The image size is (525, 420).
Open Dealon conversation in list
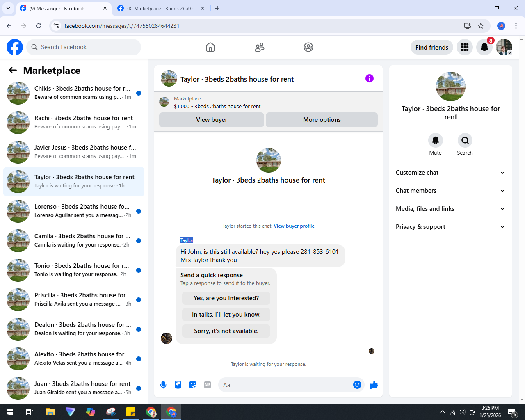[x=74, y=329]
